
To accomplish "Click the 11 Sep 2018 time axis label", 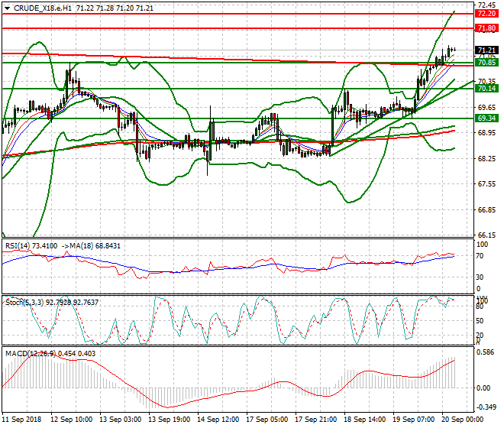I will pyautogui.click(x=21, y=420).
